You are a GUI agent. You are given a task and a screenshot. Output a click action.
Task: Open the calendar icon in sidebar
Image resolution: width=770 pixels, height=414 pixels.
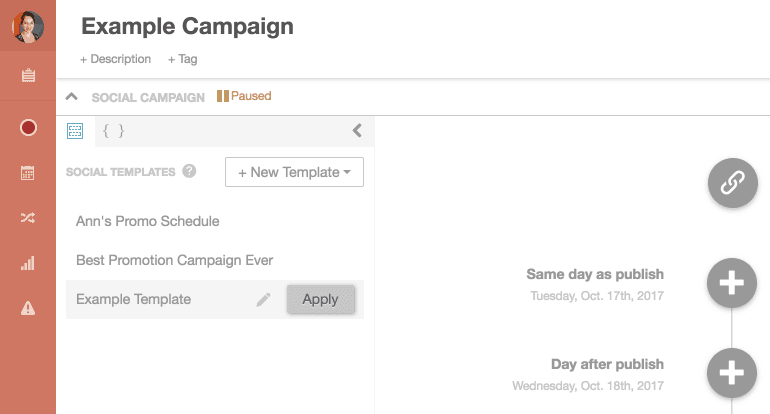click(x=28, y=173)
